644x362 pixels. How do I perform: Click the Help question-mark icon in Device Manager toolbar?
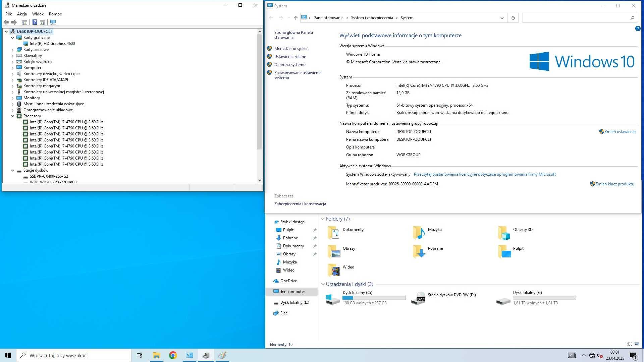35,22
